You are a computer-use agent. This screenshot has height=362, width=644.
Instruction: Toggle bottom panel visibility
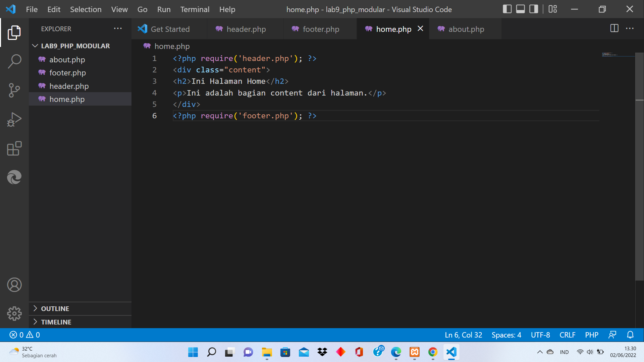(520, 9)
